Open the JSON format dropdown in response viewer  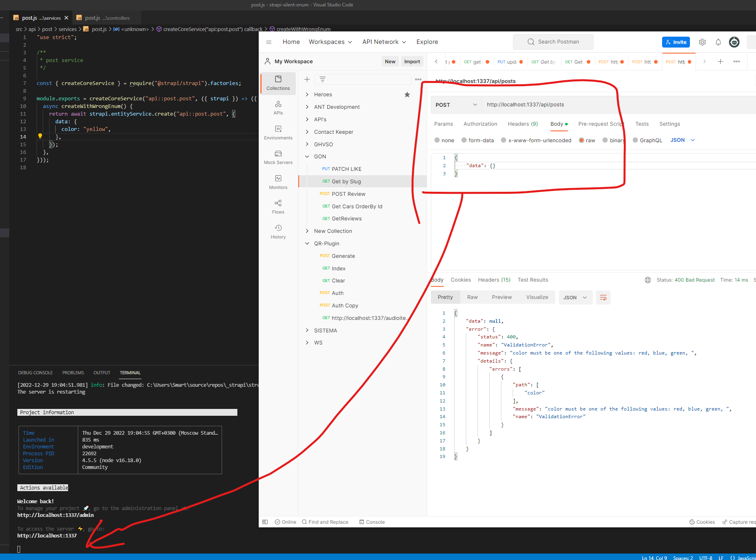click(575, 297)
